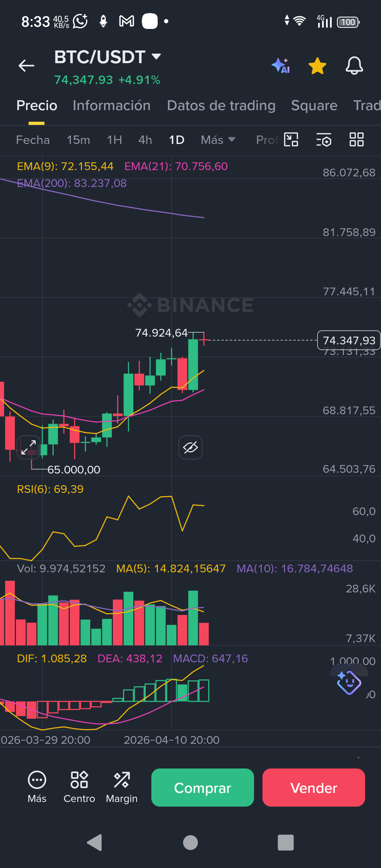Select the 1D interval
381x868 pixels.
tap(177, 140)
